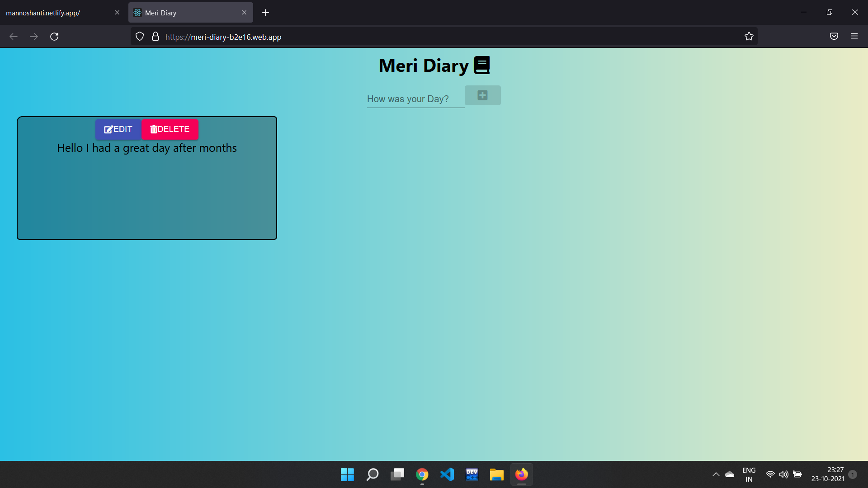Reload the page with refresh icon
The width and height of the screenshot is (868, 488).
pyautogui.click(x=54, y=37)
